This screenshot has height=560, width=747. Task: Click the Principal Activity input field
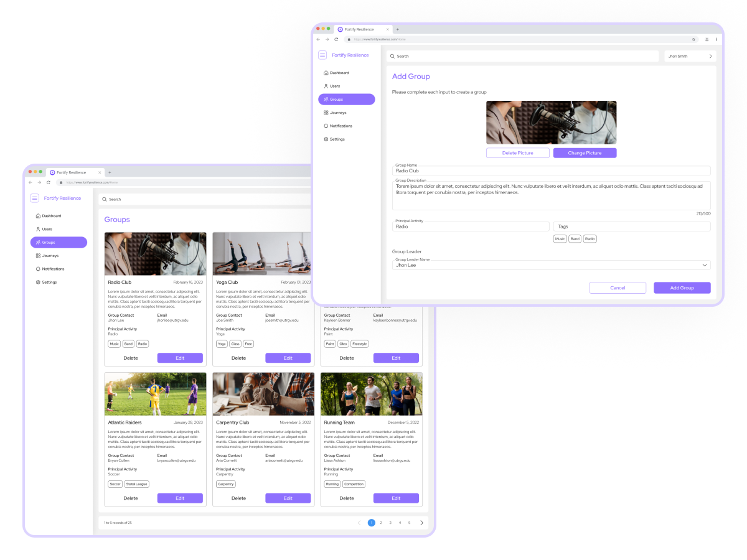click(x=471, y=226)
